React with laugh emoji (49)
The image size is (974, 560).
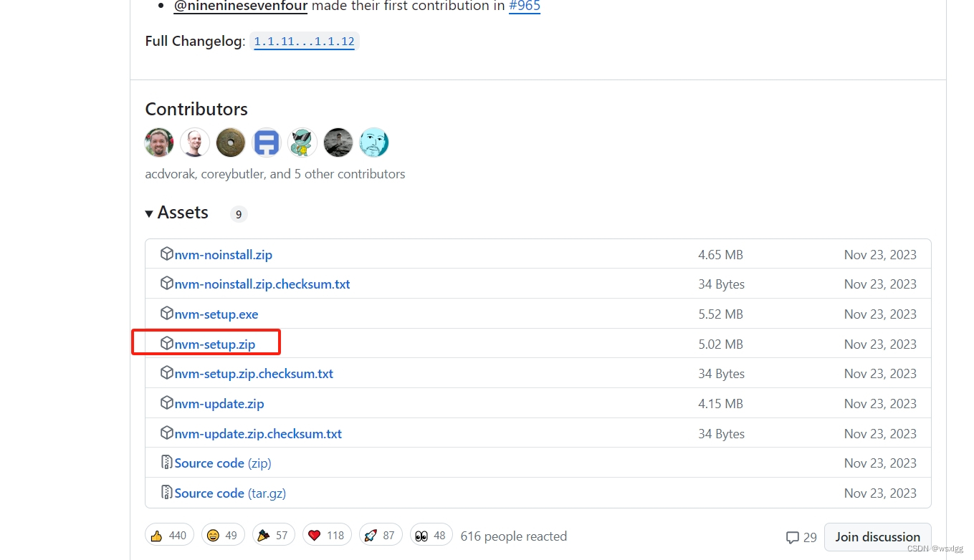click(223, 536)
